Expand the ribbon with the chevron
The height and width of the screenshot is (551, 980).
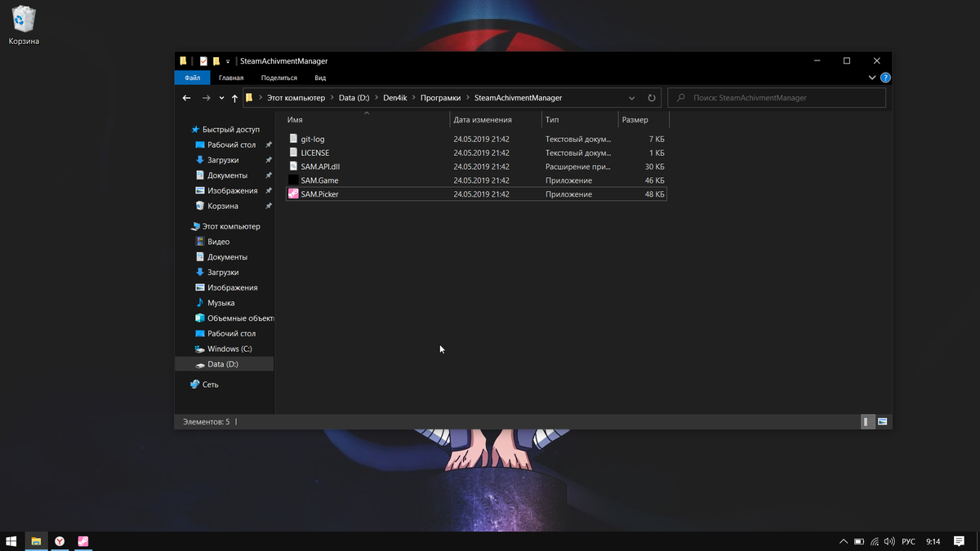pos(872,78)
